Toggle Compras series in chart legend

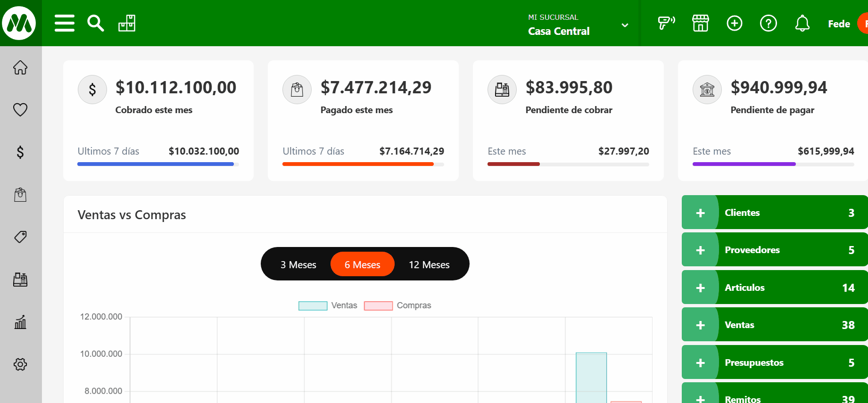coord(397,305)
